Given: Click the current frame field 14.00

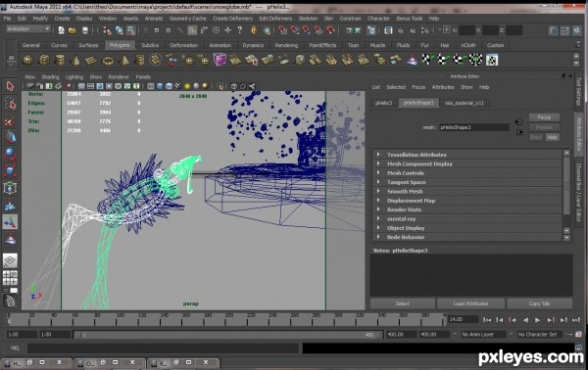Looking at the screenshot, I should tap(463, 319).
